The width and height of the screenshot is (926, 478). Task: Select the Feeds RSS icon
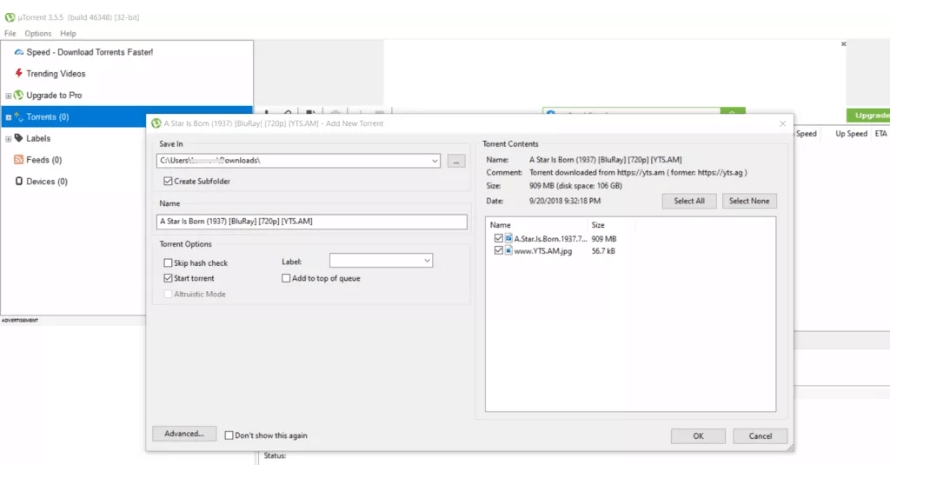[x=19, y=160]
